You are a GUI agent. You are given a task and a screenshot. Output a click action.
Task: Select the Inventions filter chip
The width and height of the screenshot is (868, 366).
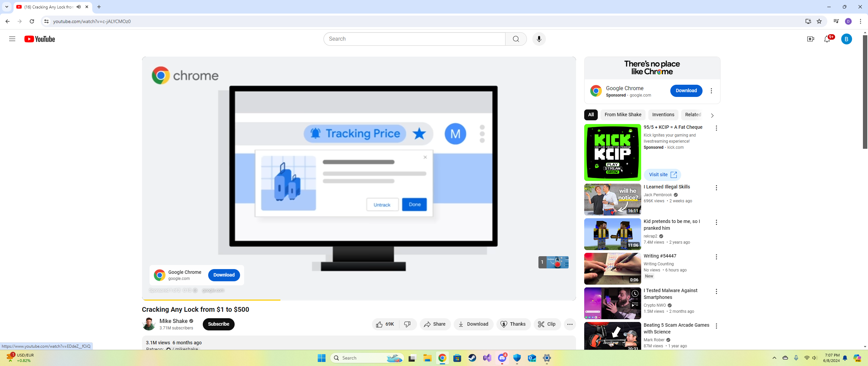[663, 115]
